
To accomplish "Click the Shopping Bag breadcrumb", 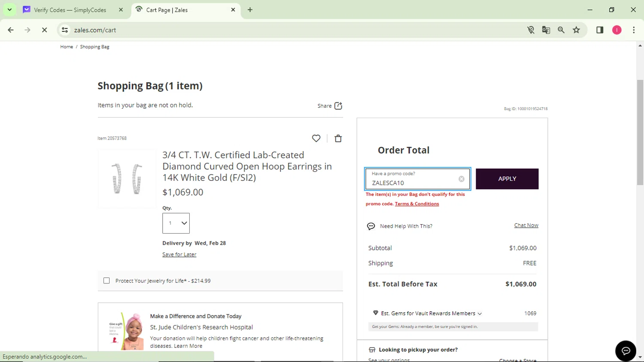I will 94,47.
